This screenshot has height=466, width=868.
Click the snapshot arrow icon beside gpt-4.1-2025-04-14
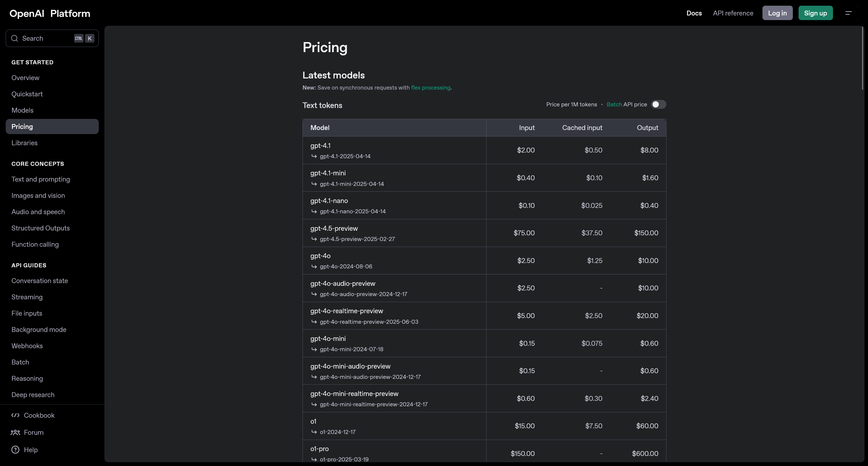[314, 156]
